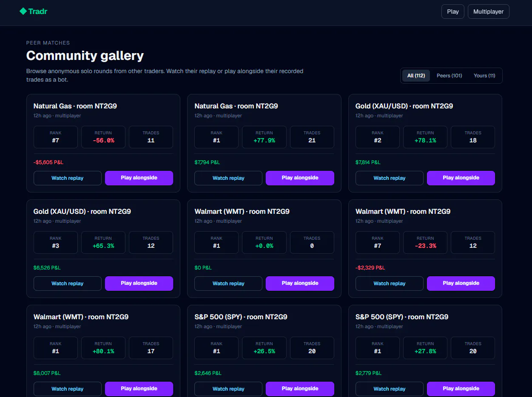Viewport: 532px width, 397px height.
Task: Play alongside the S&P 500 $2,646 P&L round
Action: pyautogui.click(x=300, y=389)
